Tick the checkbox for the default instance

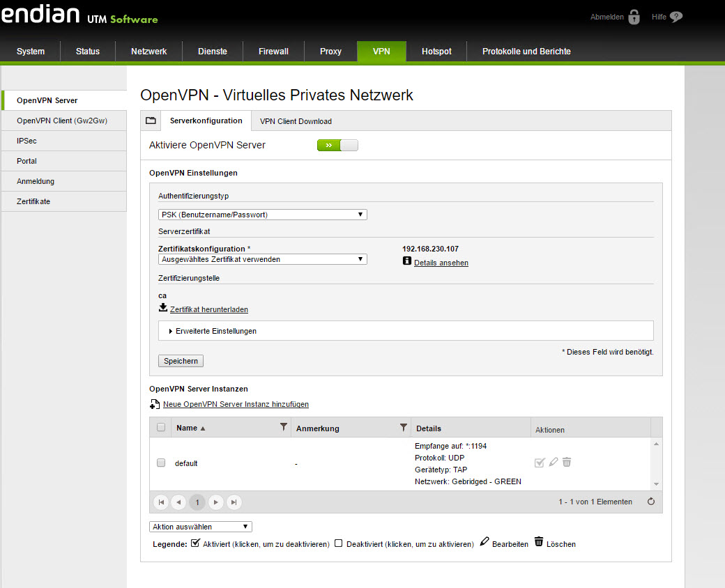pos(161,463)
